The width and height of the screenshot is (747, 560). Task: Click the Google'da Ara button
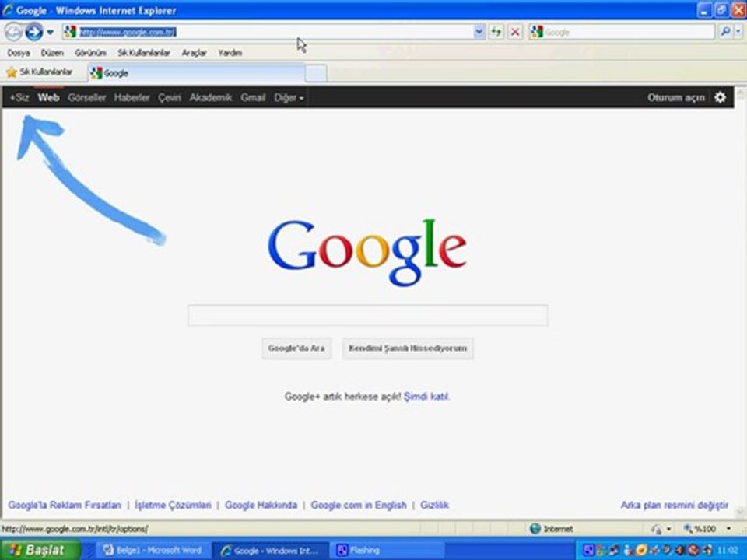coord(296,348)
